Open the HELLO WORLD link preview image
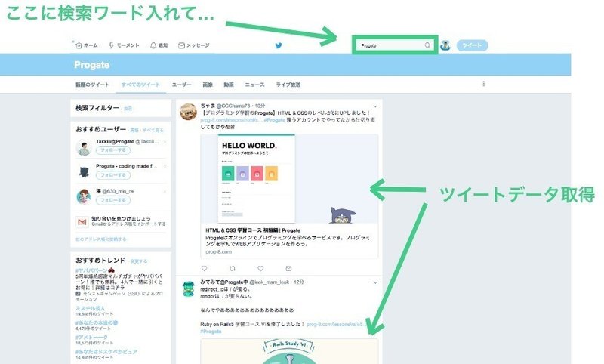This screenshot has width=604, height=364. [289, 179]
